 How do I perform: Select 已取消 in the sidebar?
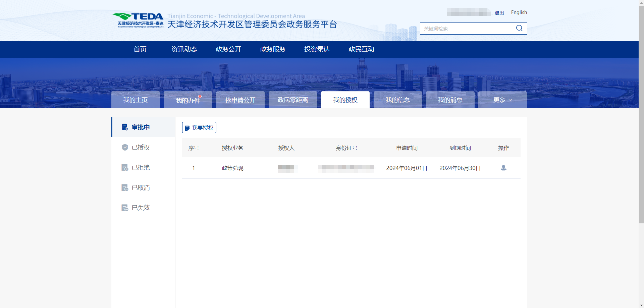[x=144, y=187]
